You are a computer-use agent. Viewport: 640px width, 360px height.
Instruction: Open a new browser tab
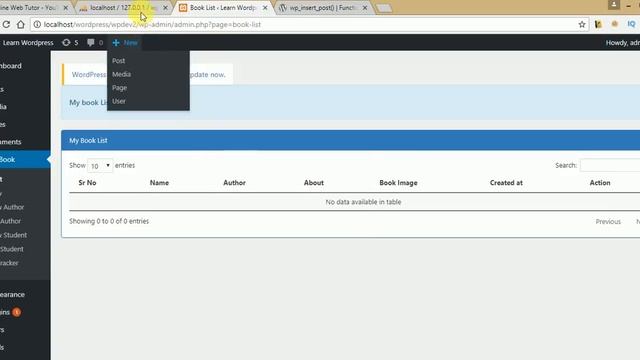point(383,8)
